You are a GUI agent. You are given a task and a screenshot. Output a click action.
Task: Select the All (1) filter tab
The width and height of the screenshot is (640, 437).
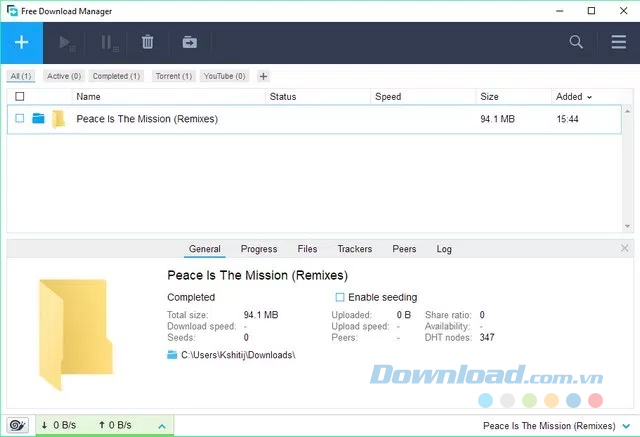(x=21, y=76)
